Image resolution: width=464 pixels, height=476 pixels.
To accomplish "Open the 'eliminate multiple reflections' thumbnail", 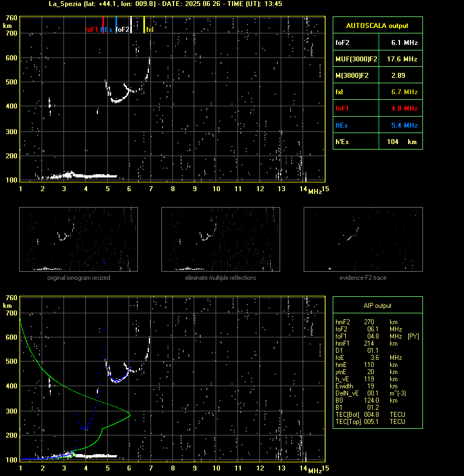I will 221,239.
